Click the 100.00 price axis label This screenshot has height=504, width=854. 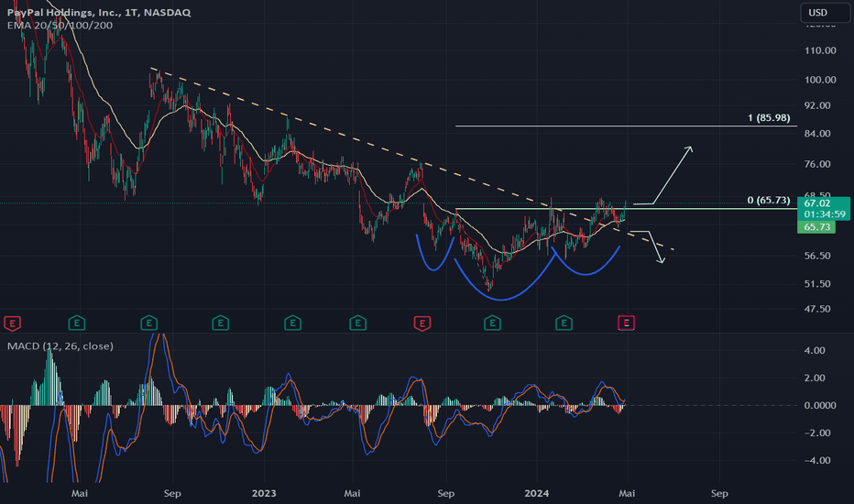[x=820, y=80]
